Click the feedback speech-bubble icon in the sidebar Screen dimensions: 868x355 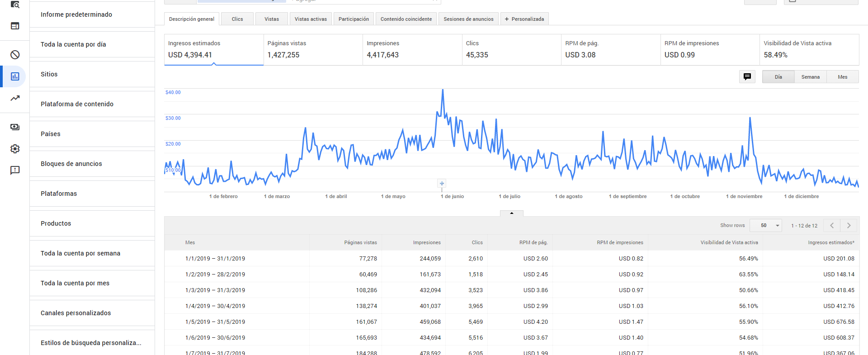(x=15, y=170)
